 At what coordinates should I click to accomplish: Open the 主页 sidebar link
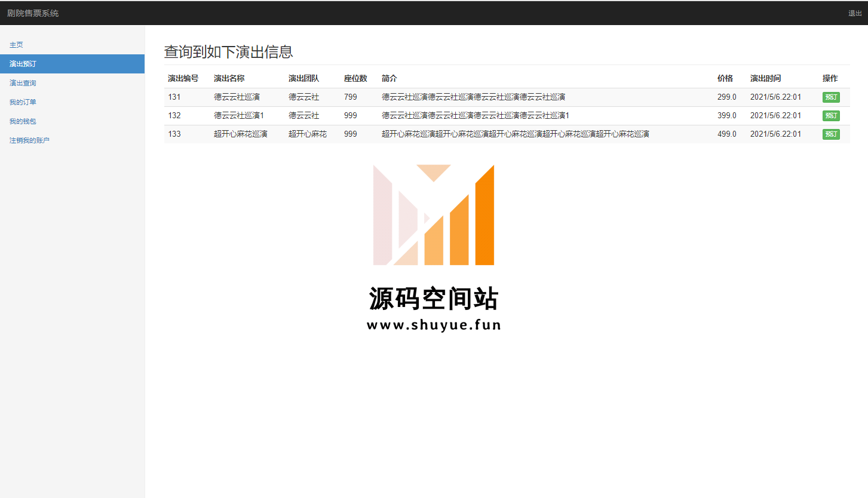[x=16, y=45]
